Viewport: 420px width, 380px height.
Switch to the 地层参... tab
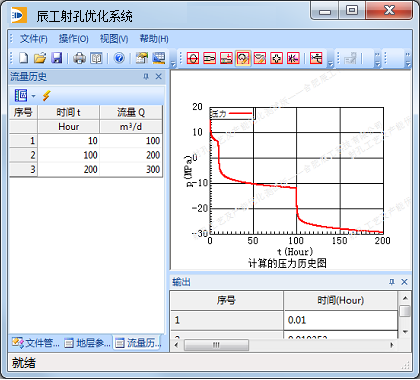pyautogui.click(x=87, y=343)
